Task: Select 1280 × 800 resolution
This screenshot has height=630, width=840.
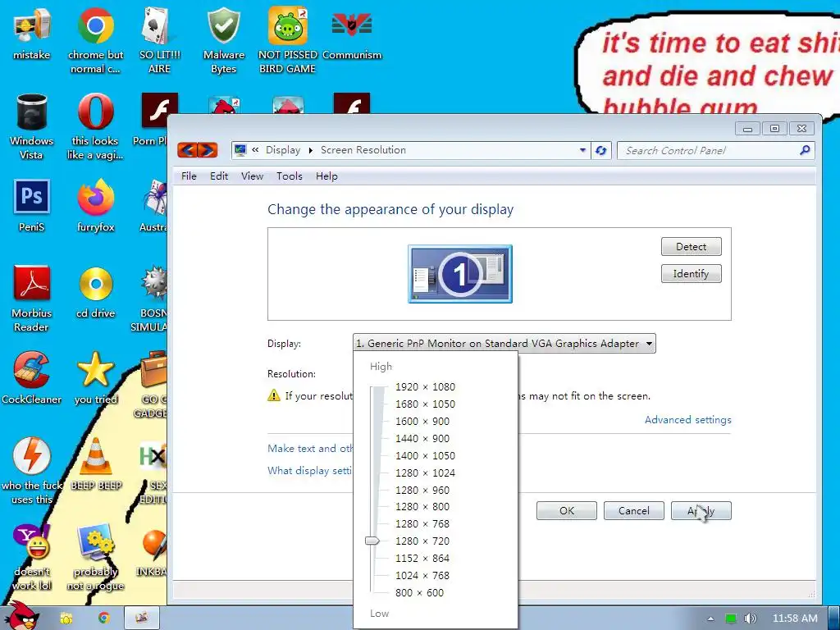Action: coord(422,506)
